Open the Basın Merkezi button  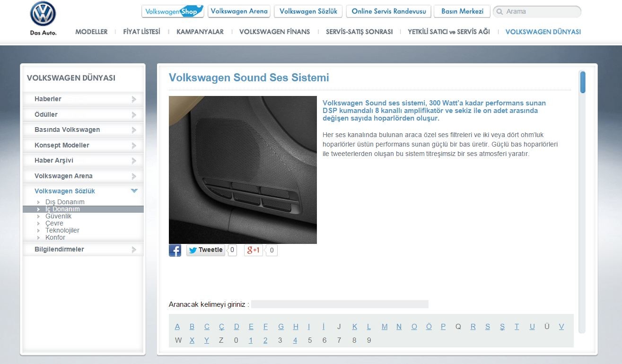pyautogui.click(x=462, y=11)
